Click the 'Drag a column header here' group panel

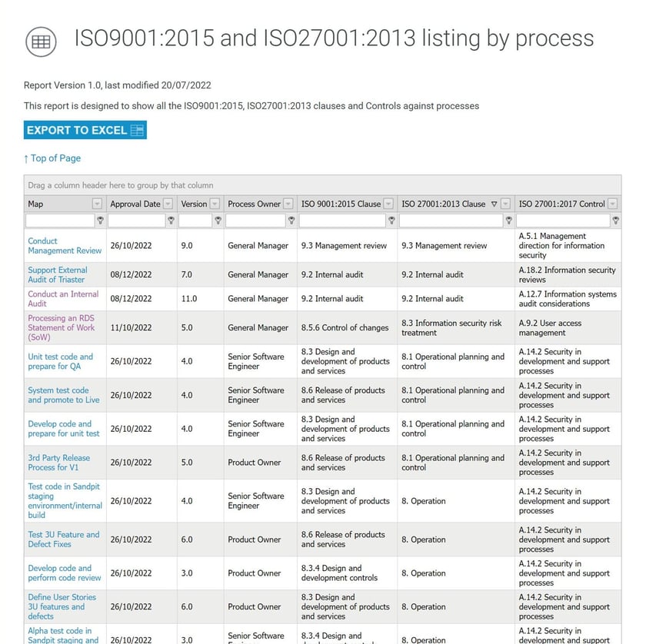(322, 185)
